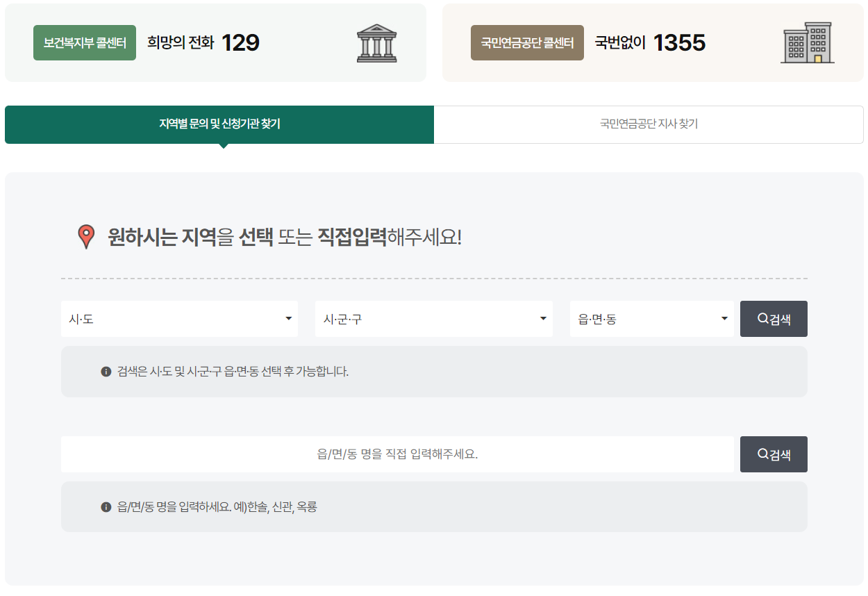The height and width of the screenshot is (596, 868).
Task: Open the 시·도 dropdown
Action: coord(179,319)
